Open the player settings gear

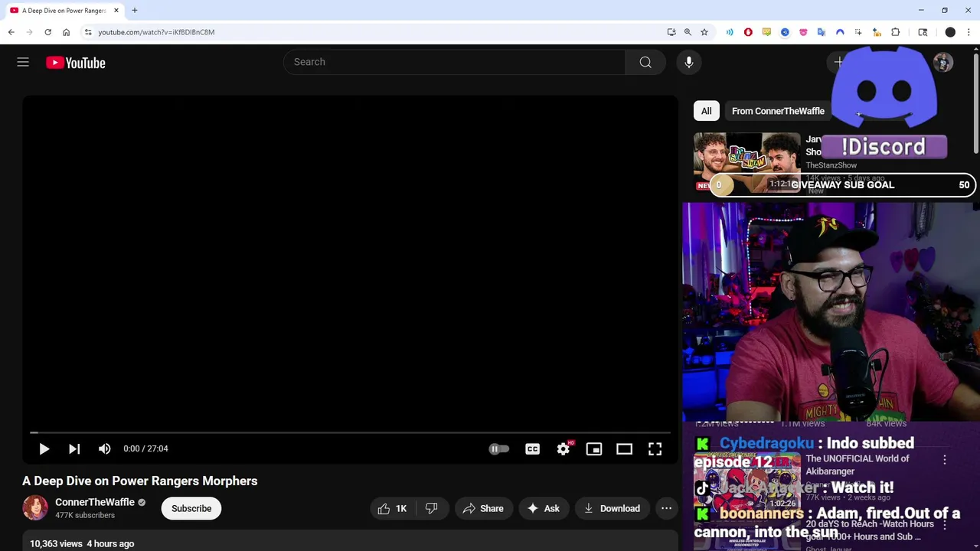point(563,448)
